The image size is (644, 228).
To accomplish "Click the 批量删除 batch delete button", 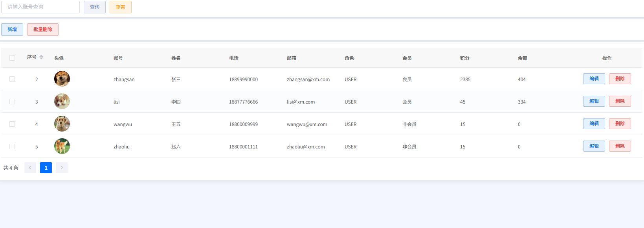I will [43, 30].
